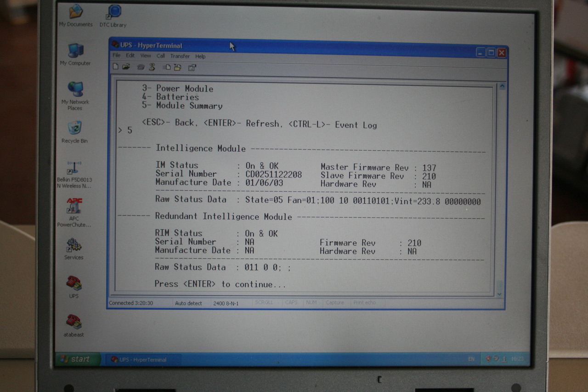
Task: Open the File menu
Action: [117, 56]
